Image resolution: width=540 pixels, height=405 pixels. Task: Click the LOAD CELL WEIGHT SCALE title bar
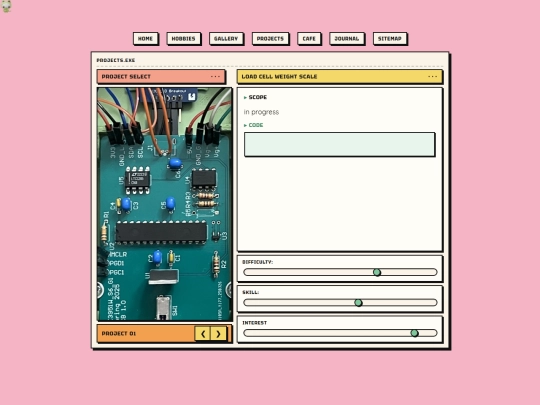click(340, 76)
